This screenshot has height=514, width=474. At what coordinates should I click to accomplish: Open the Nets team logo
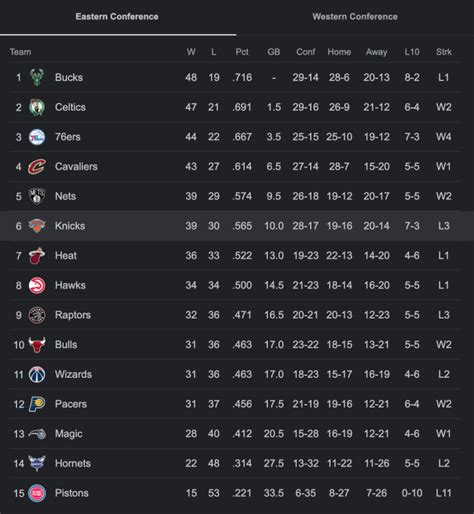[37, 196]
